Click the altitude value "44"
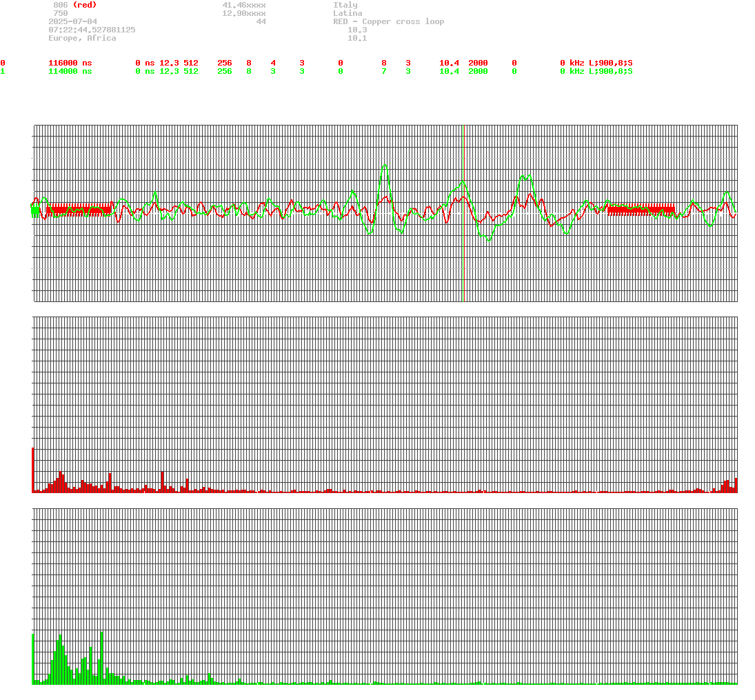Image resolution: width=755 pixels, height=700 pixels. [261, 21]
